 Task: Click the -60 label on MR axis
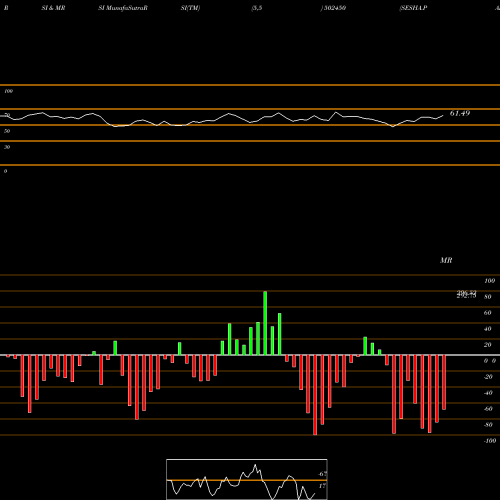tap(488, 409)
